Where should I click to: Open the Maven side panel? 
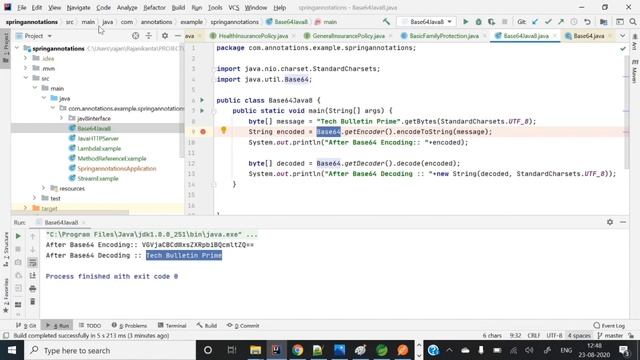pyautogui.click(x=635, y=72)
